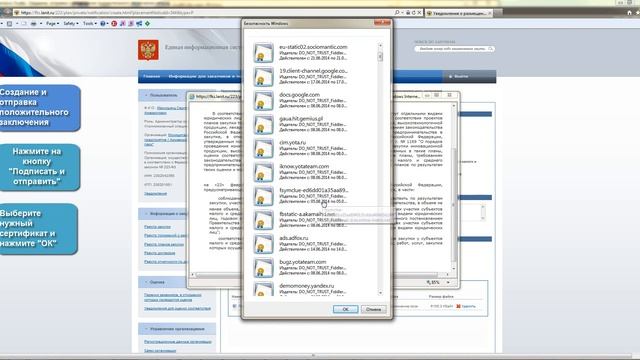
Task: Select bugz.yotateam.com certificate entry text
Action: click(313, 267)
